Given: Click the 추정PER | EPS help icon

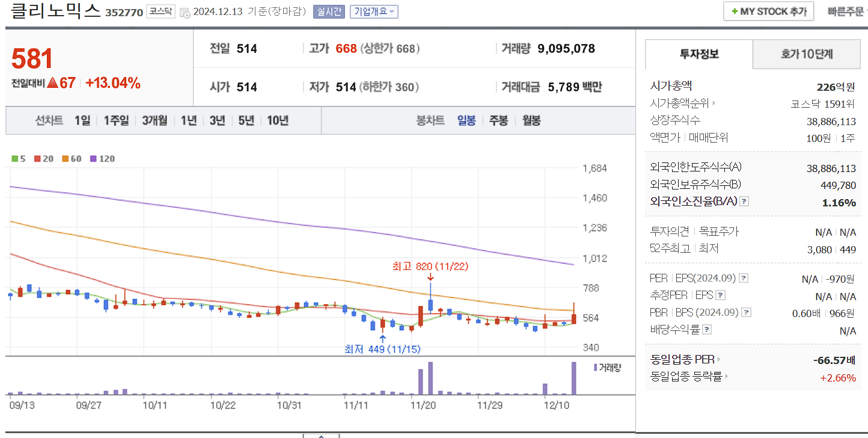Looking at the screenshot, I should point(720,295).
